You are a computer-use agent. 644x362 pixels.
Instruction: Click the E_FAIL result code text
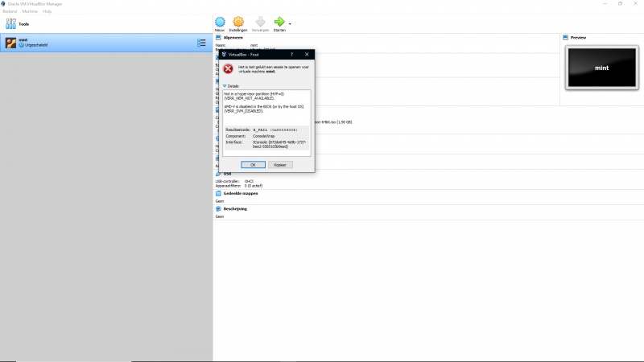275,130
